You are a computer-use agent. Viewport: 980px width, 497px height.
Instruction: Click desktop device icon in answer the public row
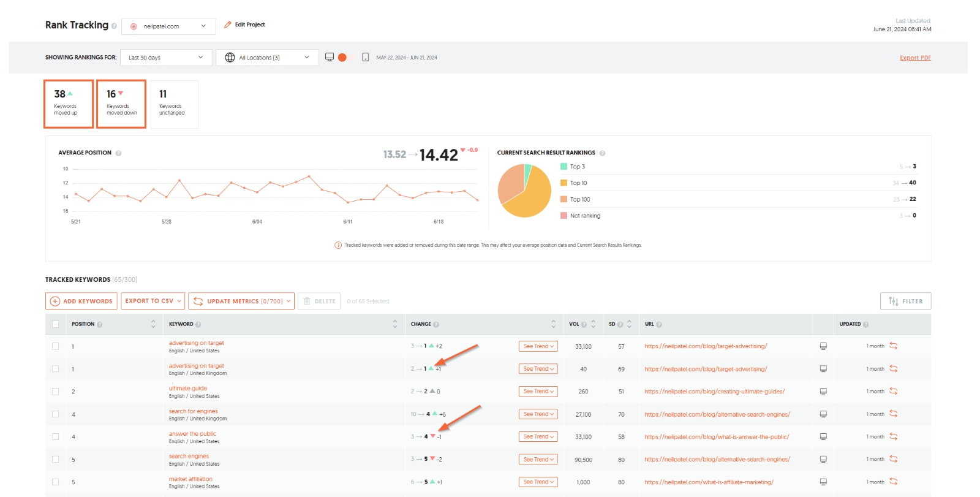tap(823, 437)
